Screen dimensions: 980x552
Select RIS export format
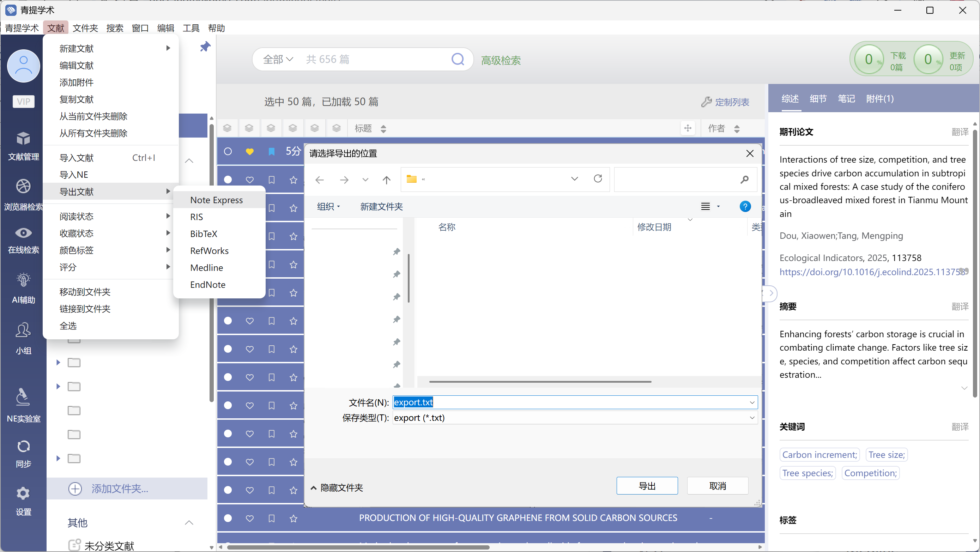(x=197, y=217)
